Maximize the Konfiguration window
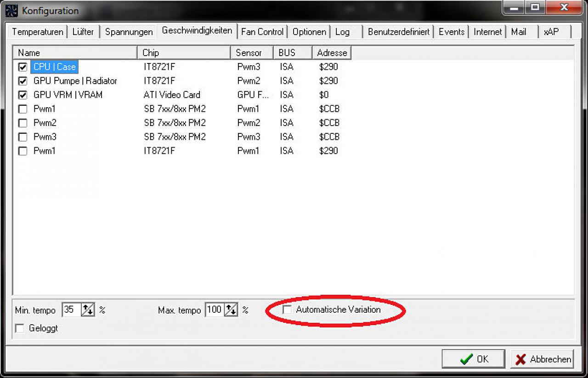This screenshot has width=588, height=378. point(536,8)
